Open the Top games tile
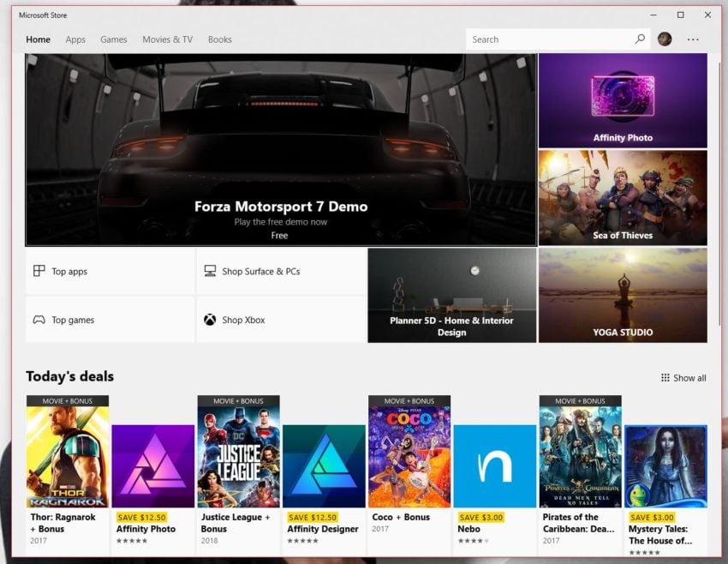The width and height of the screenshot is (728, 564). pyautogui.click(x=110, y=320)
